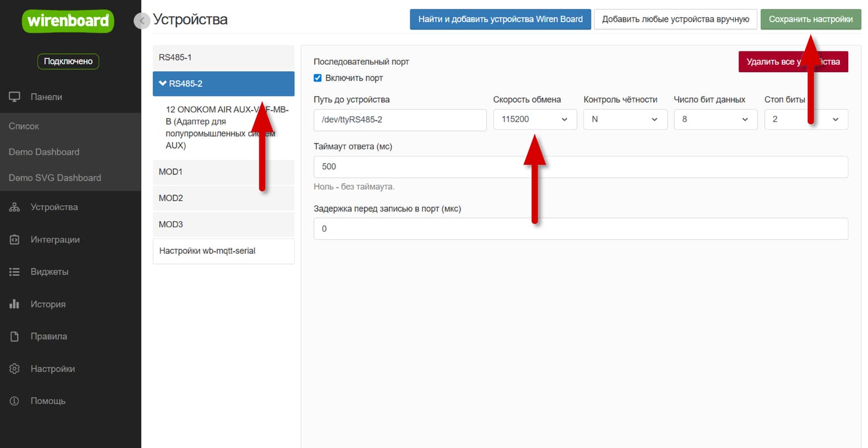Click the Wiren Board logo
Image resolution: width=868 pixels, height=448 pixels.
(68, 21)
